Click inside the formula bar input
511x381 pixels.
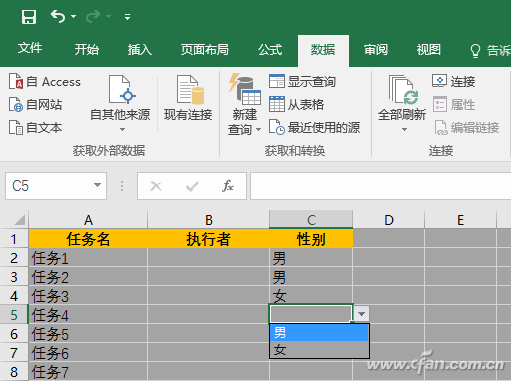click(380, 186)
